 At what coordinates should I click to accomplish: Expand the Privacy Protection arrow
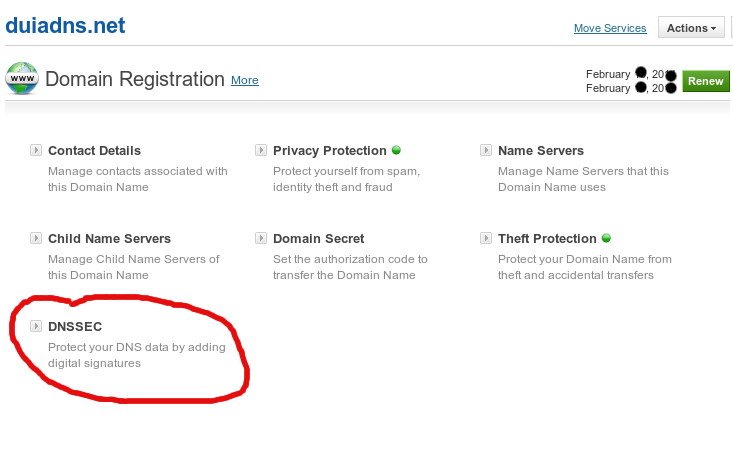click(x=261, y=150)
